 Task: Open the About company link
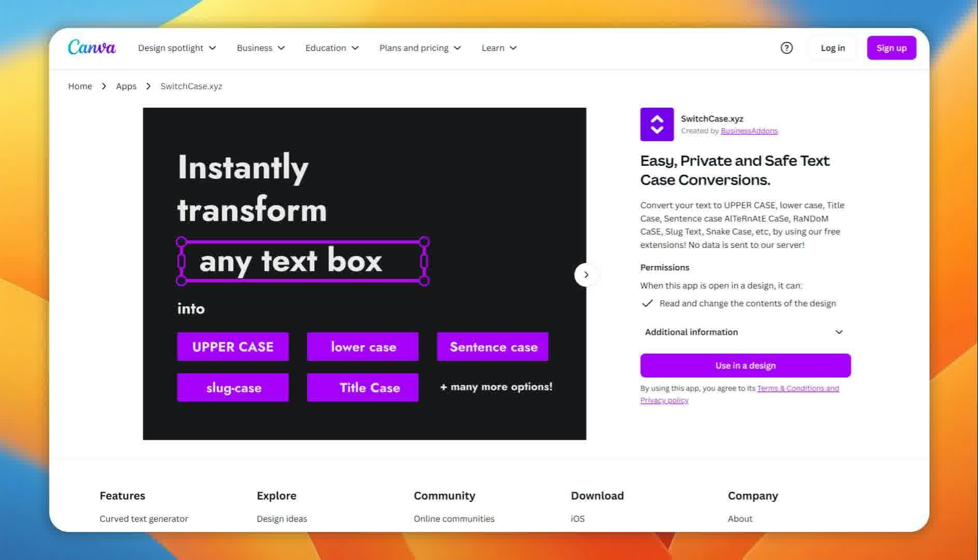[739, 519]
